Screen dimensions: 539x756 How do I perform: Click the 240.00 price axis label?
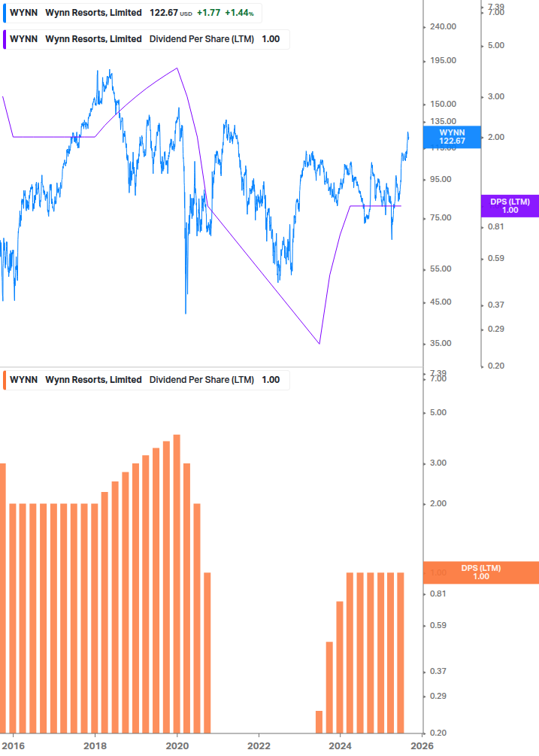[x=441, y=26]
